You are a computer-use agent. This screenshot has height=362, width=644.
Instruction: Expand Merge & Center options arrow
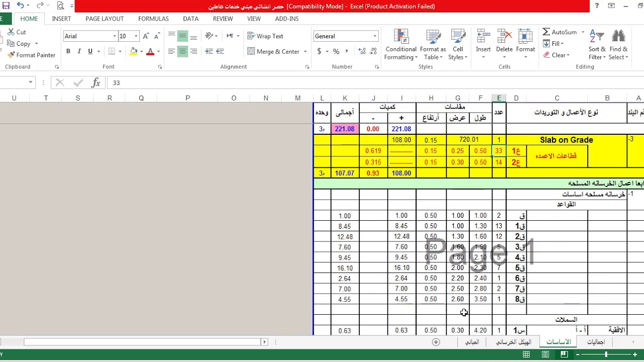[x=305, y=52]
